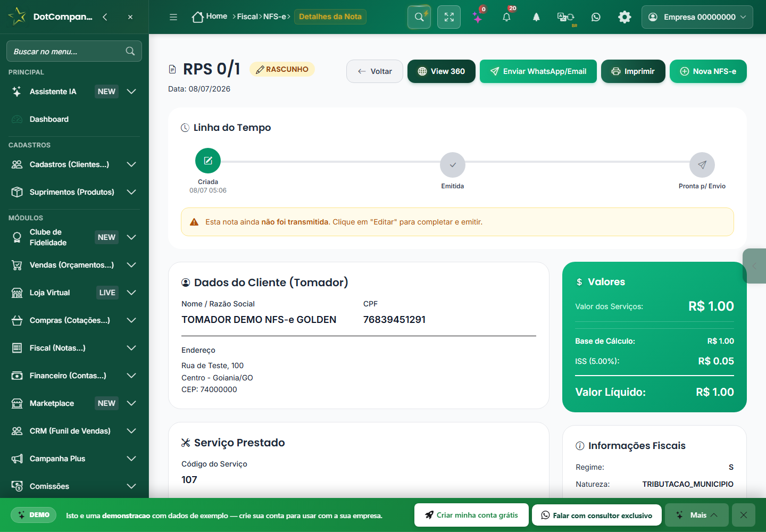Expand Compras (Cotações...) menu
Viewport: 766px width, 532px height.
coord(74,320)
